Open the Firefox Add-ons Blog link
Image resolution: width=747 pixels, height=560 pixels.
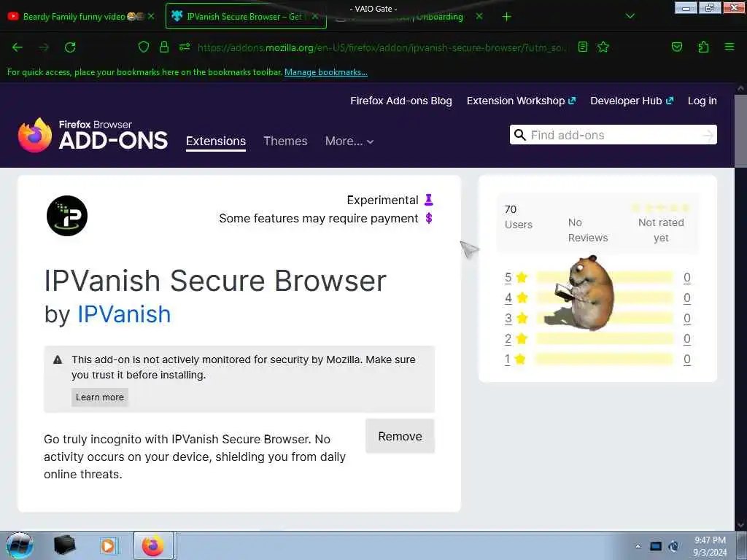point(401,101)
